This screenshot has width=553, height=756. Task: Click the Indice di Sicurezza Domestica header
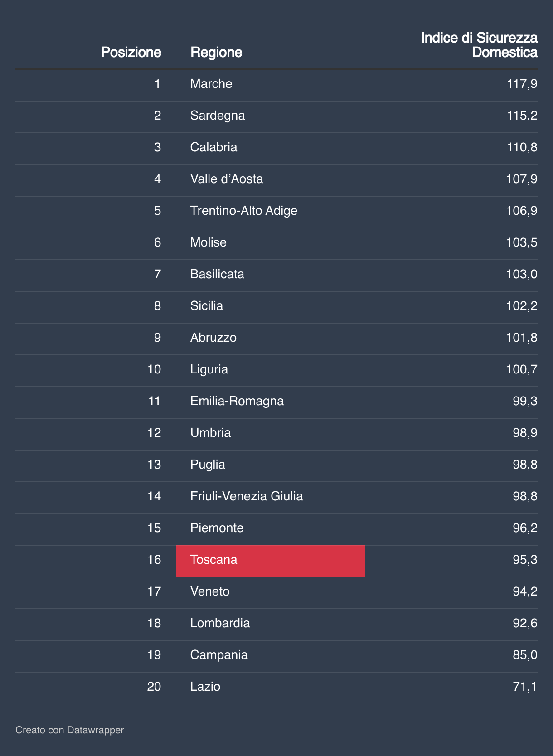click(479, 45)
